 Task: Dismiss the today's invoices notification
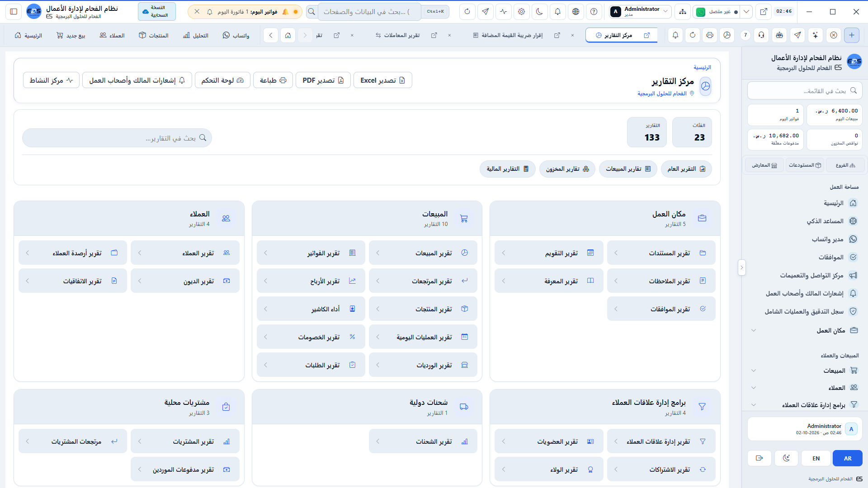[x=197, y=12]
